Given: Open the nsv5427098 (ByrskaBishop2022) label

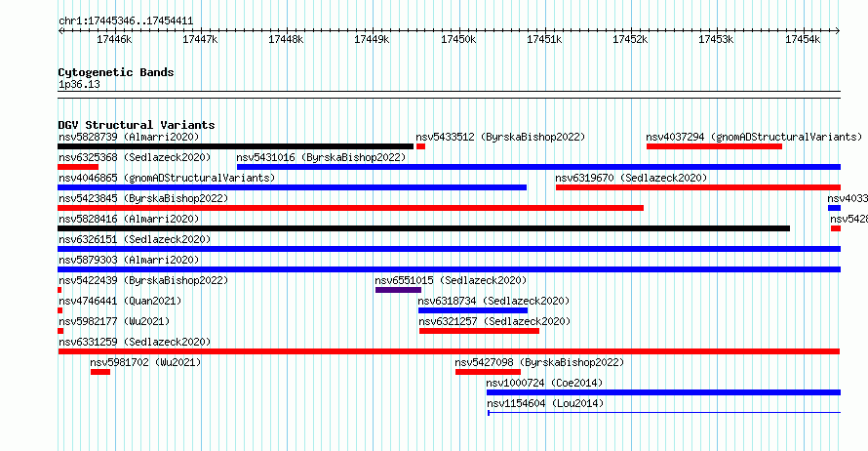Looking at the screenshot, I should 539,362.
